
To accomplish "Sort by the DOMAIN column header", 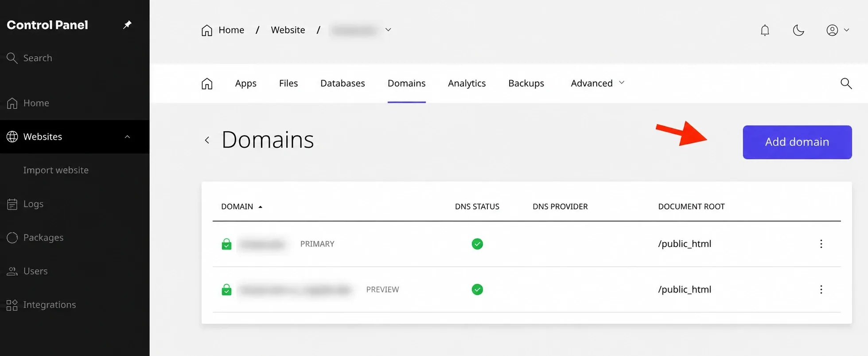I will click(x=242, y=207).
